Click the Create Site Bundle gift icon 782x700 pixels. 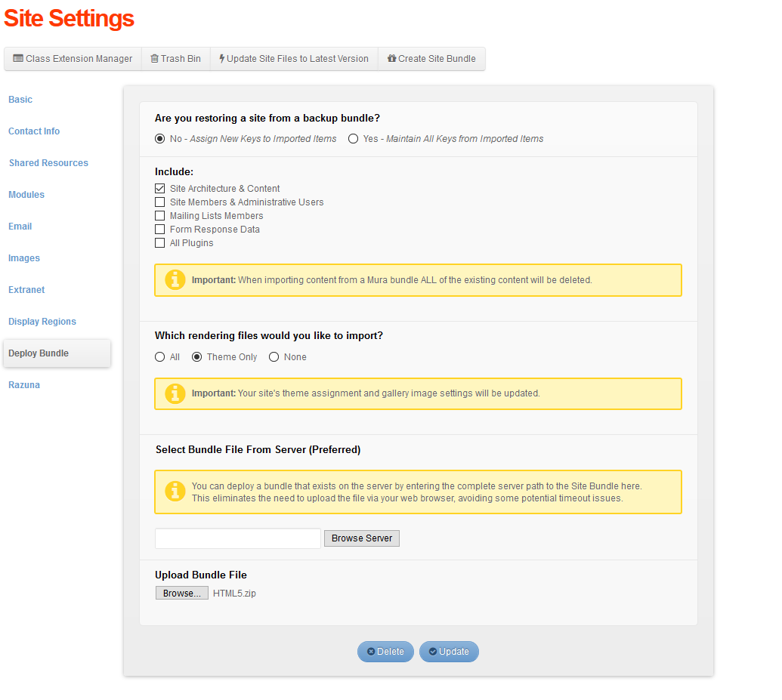(x=391, y=58)
